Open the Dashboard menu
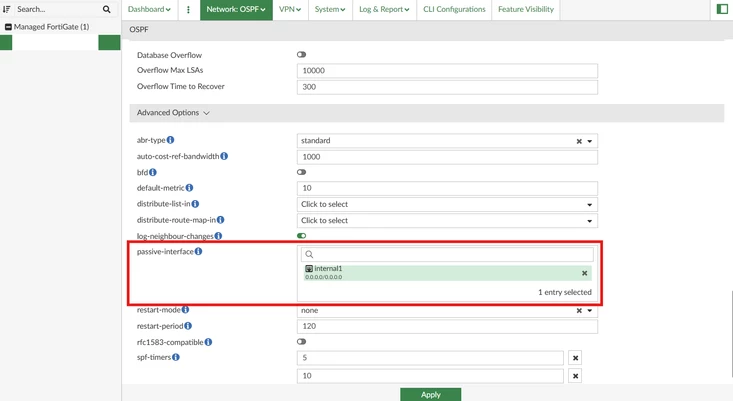 tap(149, 9)
